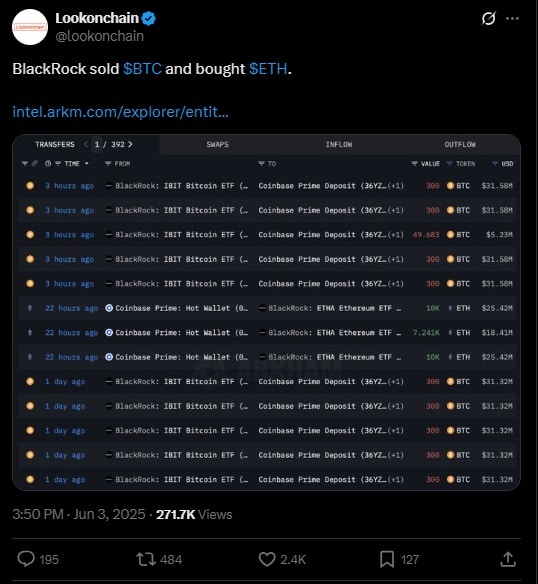Bookmark this post
The height and width of the screenshot is (584, 538).
pyautogui.click(x=387, y=559)
